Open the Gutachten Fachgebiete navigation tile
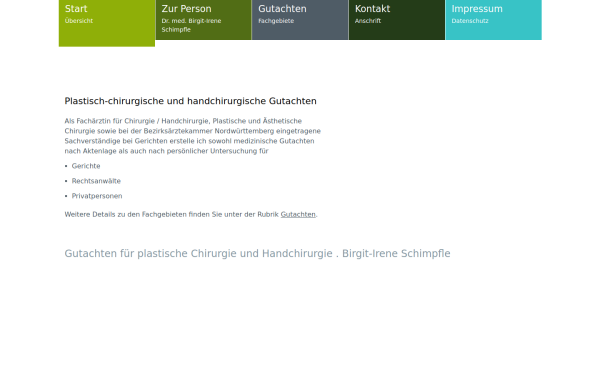Screen dimensions: 600x375 pos(300,20)
